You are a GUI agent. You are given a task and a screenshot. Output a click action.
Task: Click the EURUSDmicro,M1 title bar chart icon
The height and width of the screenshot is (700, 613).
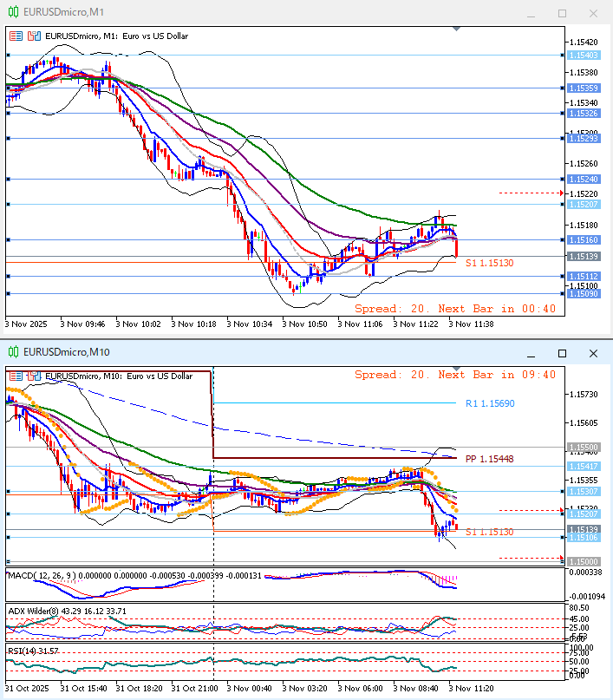[x=13, y=13]
